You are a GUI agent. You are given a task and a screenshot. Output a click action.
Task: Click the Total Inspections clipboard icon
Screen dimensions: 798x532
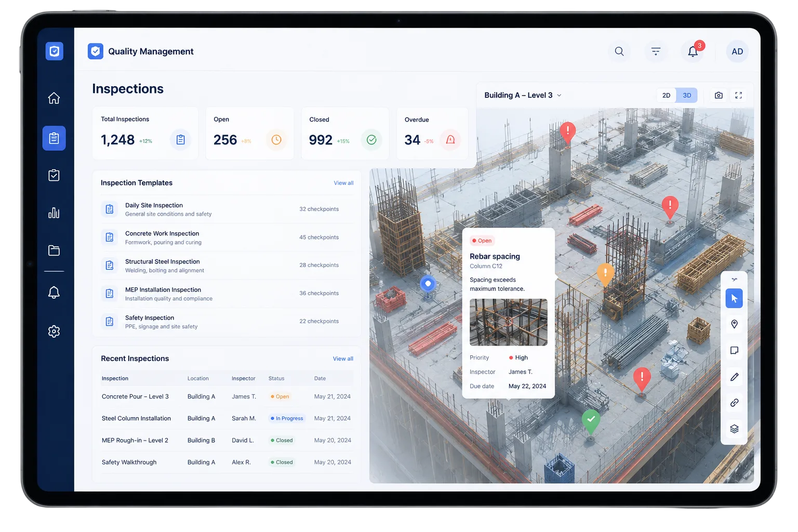pos(180,140)
